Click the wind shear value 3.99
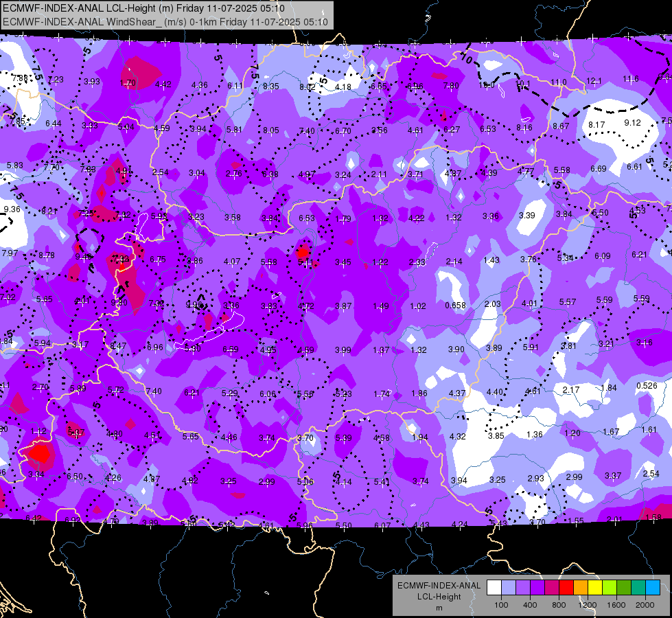The width and height of the screenshot is (672, 618). [343, 350]
